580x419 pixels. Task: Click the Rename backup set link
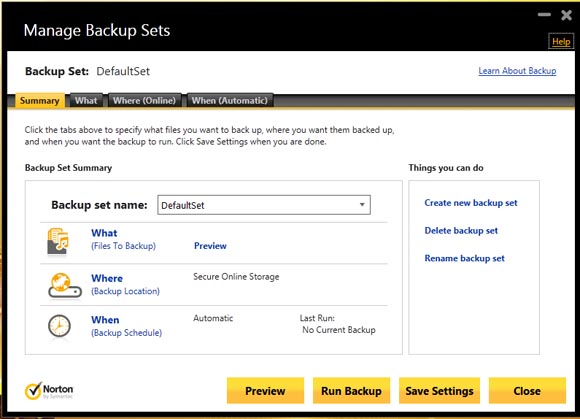click(464, 258)
